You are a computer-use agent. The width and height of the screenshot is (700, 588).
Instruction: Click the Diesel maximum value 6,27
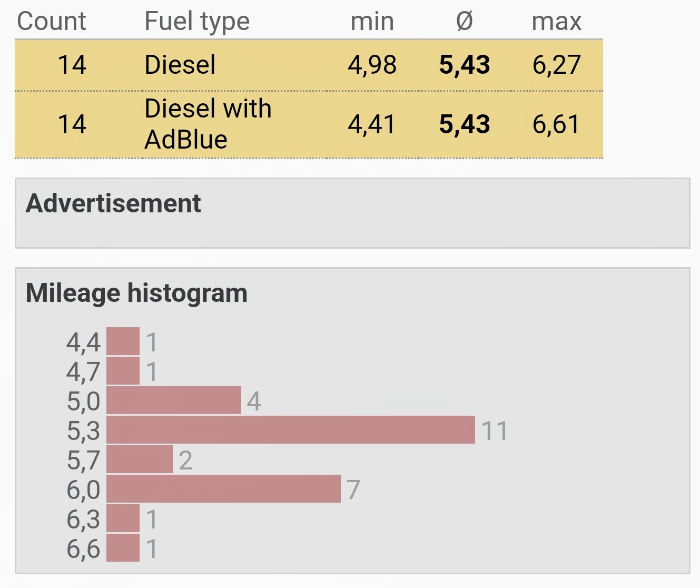point(557,65)
